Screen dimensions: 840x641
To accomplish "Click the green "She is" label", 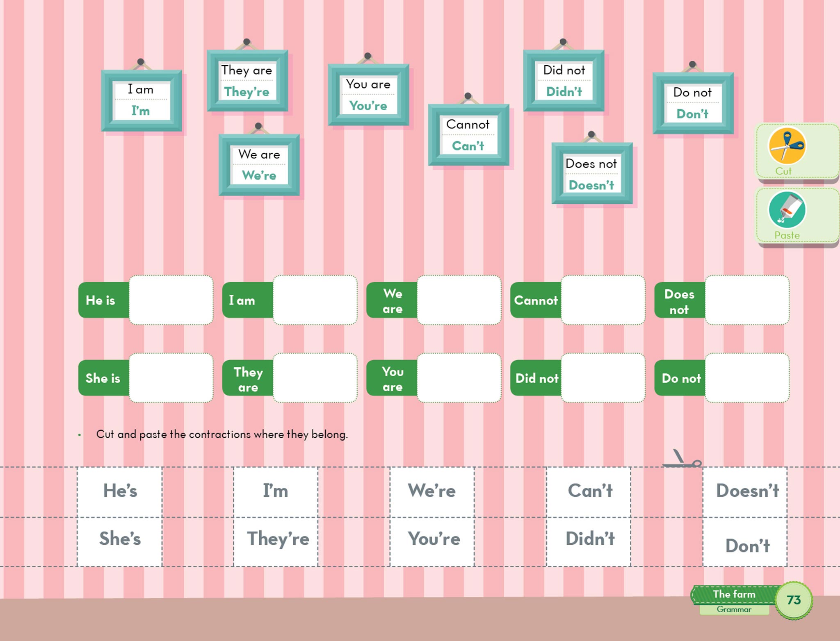I will (103, 378).
